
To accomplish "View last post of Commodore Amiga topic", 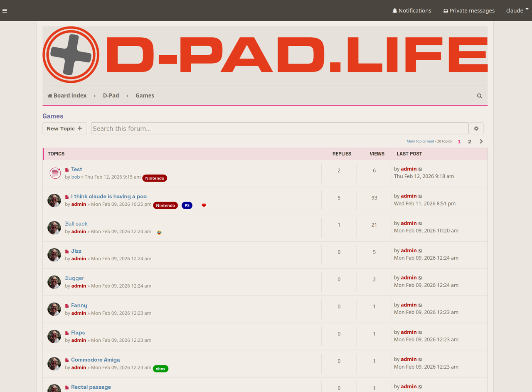I will tap(420, 360).
